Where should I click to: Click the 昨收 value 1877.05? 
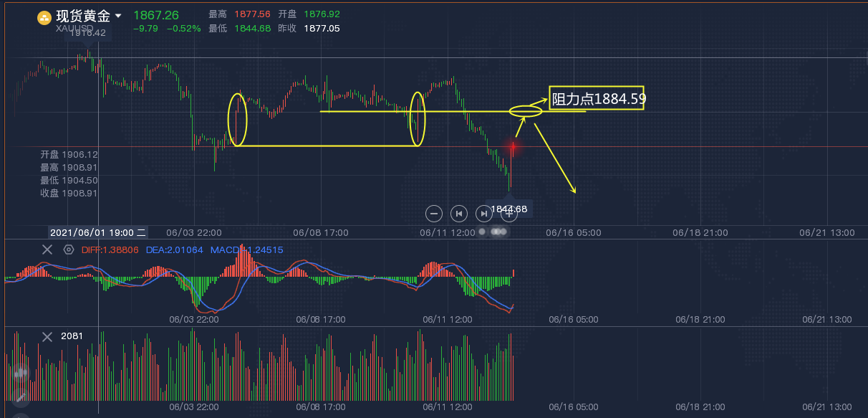[322, 29]
